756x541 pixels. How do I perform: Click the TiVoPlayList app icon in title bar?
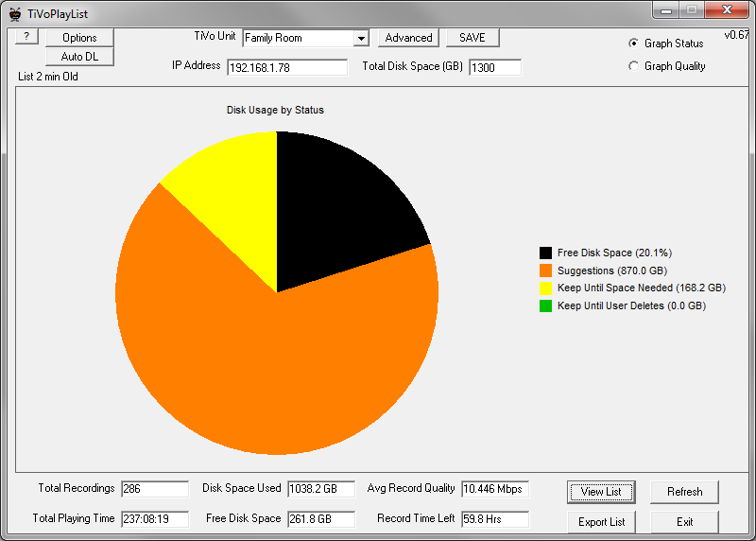click(15, 14)
